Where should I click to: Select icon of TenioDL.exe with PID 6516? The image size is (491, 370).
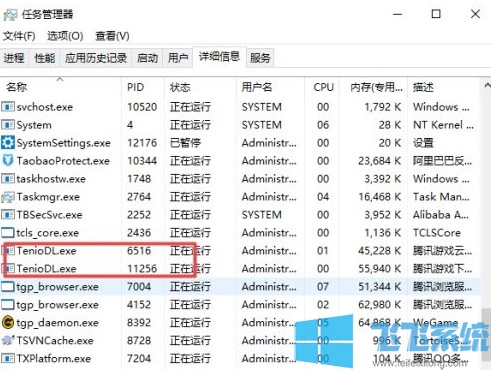(x=9, y=251)
